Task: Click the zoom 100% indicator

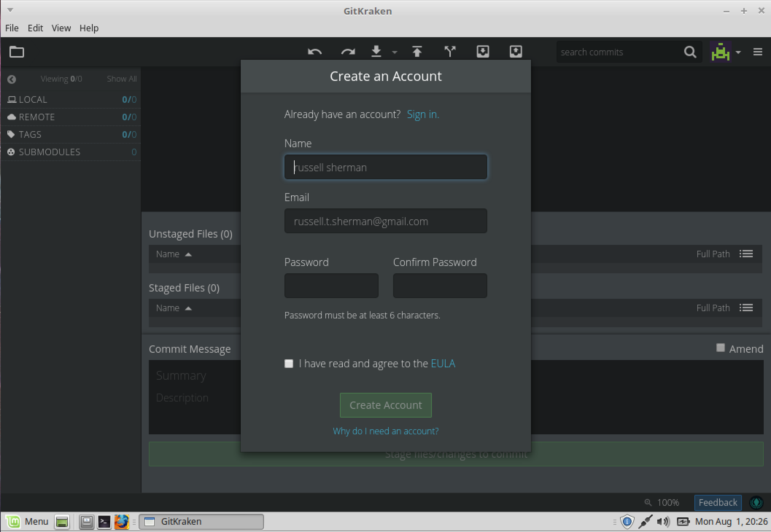Action: (x=662, y=502)
